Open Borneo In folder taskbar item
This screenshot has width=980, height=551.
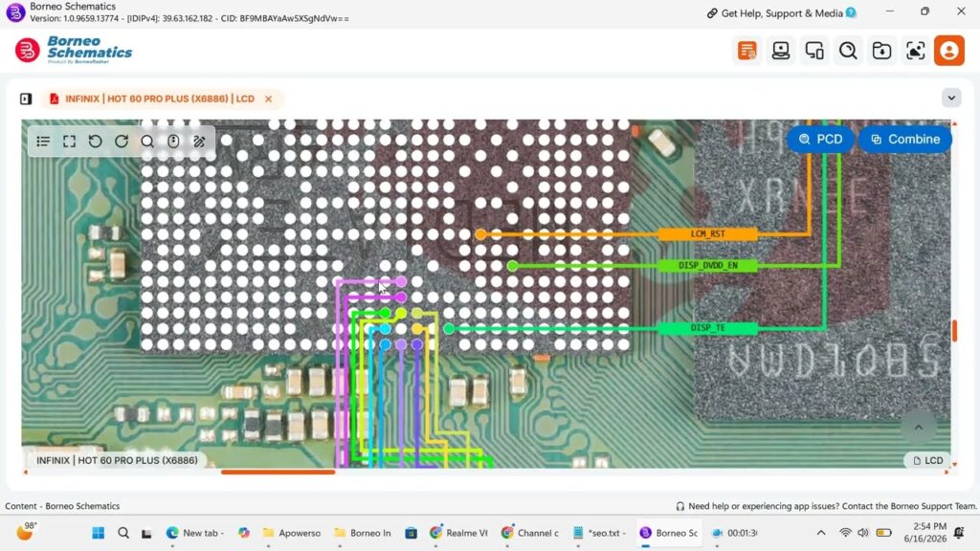click(x=363, y=533)
